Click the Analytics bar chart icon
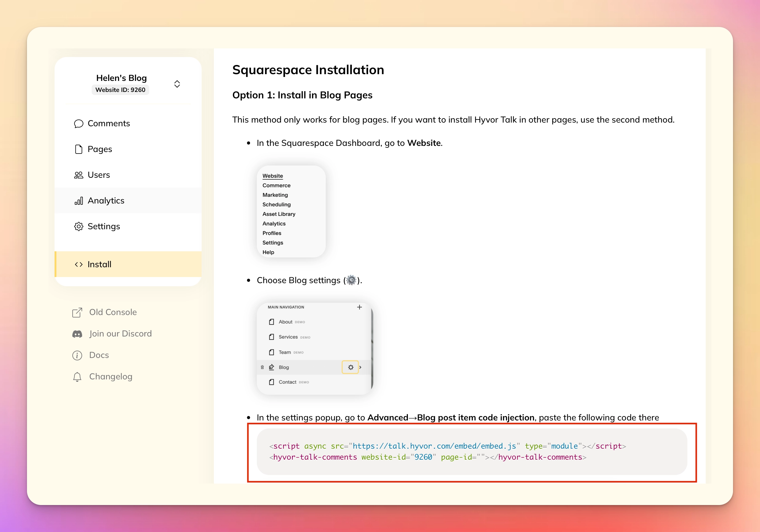 point(78,201)
